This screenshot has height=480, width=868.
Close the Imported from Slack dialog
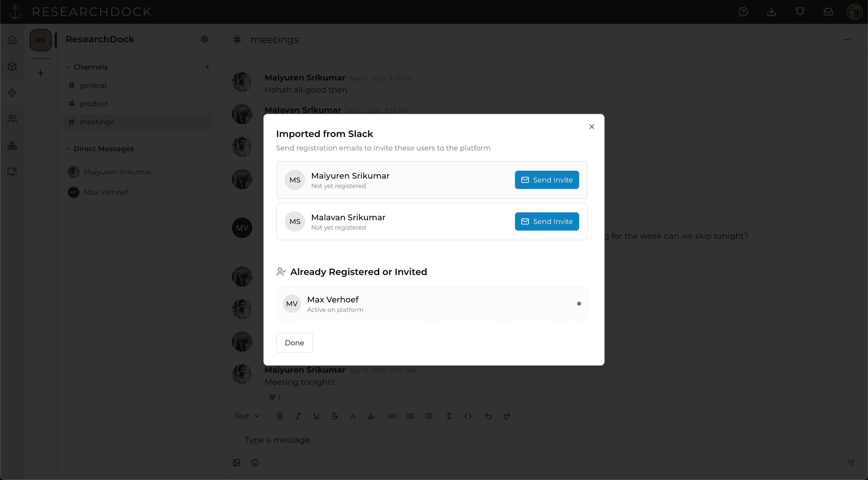592,127
